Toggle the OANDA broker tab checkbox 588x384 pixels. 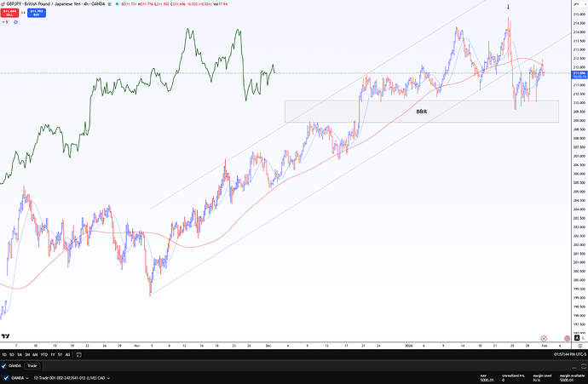point(3,366)
